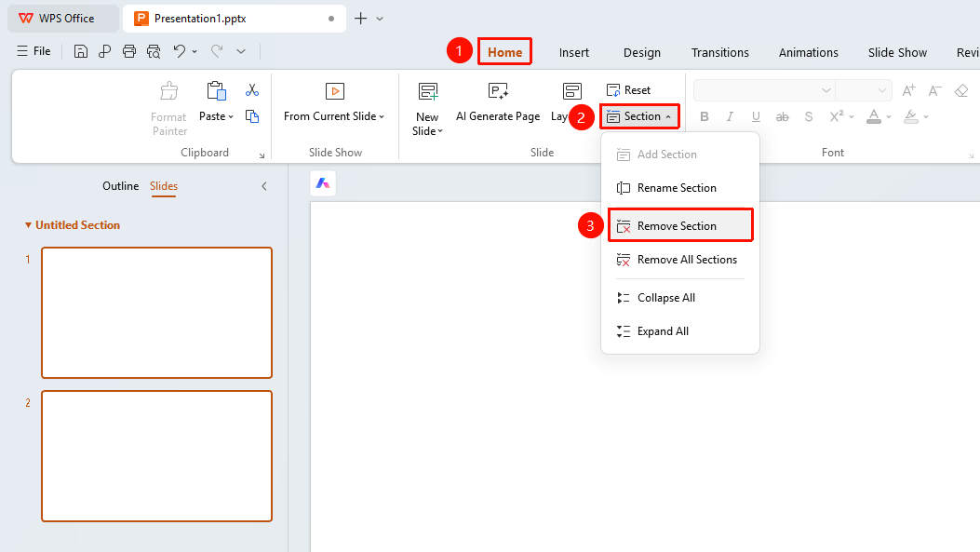Screen dimensions: 980x552
Task: Open the font name combo box
Action: [x=764, y=90]
